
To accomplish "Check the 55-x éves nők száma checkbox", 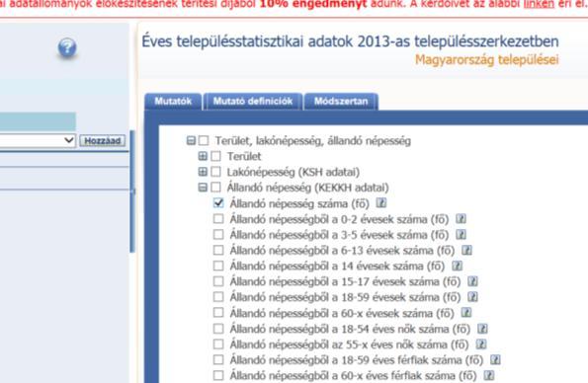I will click(x=218, y=345).
